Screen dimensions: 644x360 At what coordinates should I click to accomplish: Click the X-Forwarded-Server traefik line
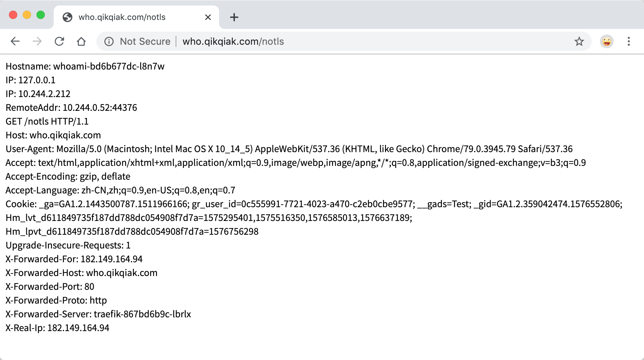point(98,314)
